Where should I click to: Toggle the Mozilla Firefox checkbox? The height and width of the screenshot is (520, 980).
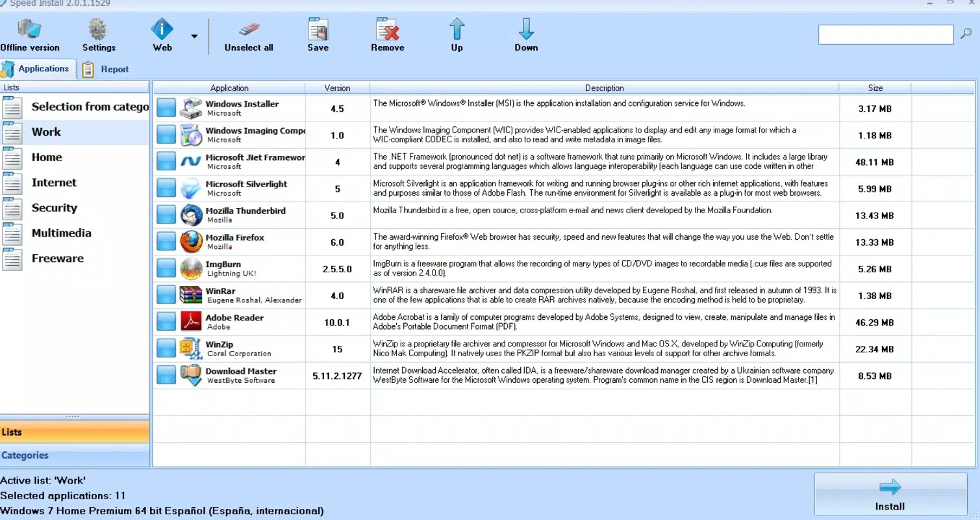(166, 241)
